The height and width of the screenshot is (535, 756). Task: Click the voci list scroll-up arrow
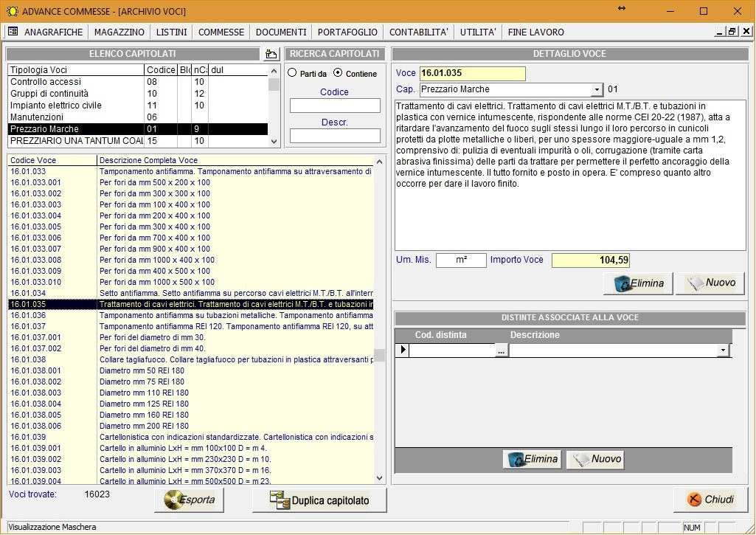coord(379,162)
